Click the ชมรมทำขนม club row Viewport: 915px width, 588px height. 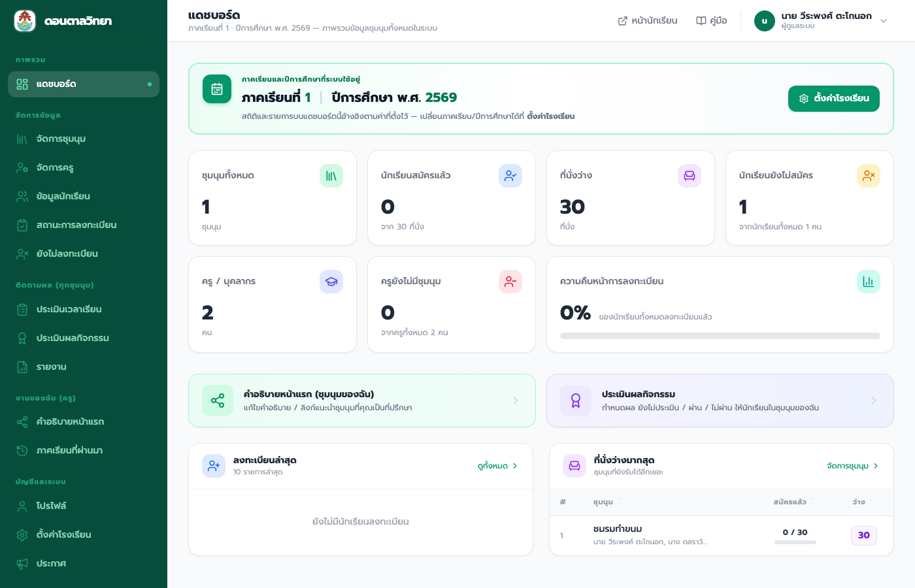pyautogui.click(x=722, y=536)
